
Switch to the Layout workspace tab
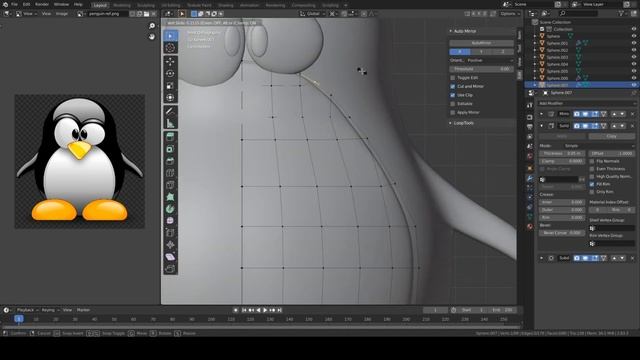100,5
